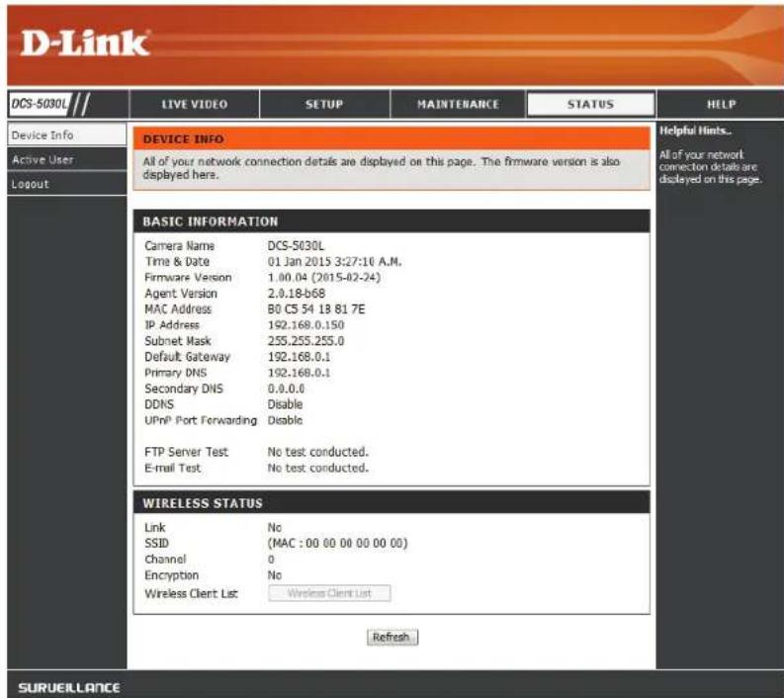This screenshot has height=698, width=784.
Task: Click subnet mask value 255.255.255.0
Action: [305, 341]
